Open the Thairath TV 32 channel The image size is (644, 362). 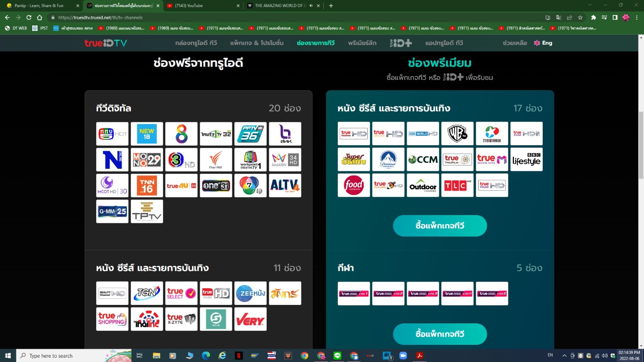pos(216,134)
